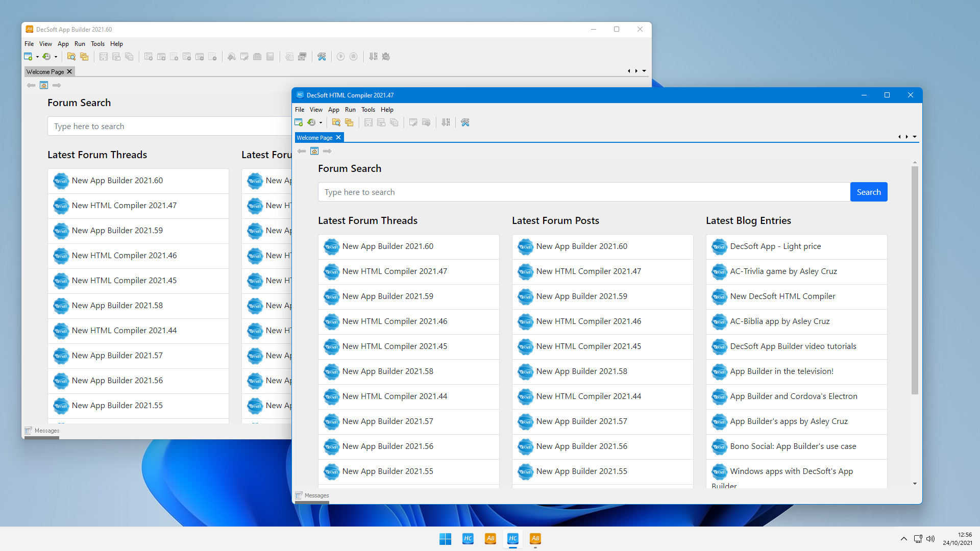Click the HTML Compiler taskbar icon
Viewport: 980px width, 551px height.
click(x=512, y=538)
